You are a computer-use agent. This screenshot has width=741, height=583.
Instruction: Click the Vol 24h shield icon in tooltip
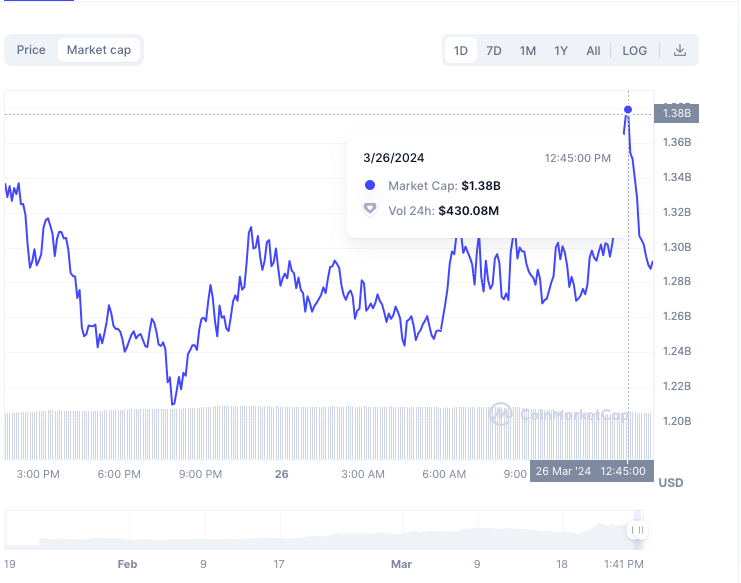click(370, 209)
